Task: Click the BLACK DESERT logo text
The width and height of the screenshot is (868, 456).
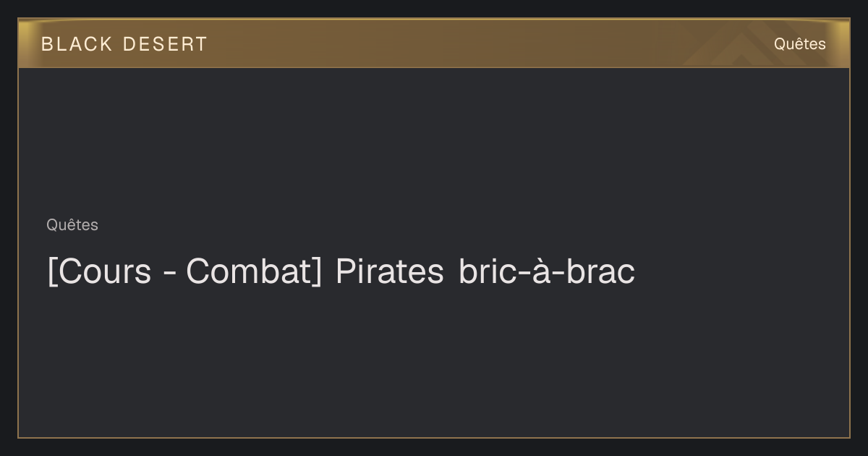Action: [124, 44]
